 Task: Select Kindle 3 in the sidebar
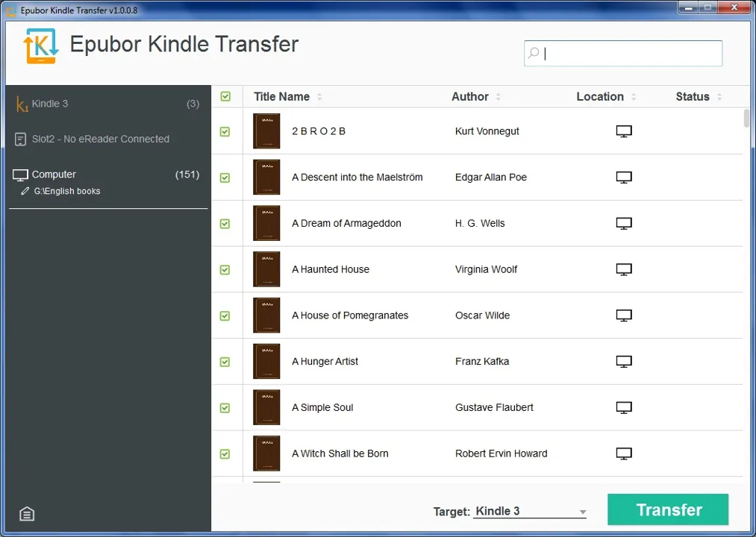coord(108,104)
